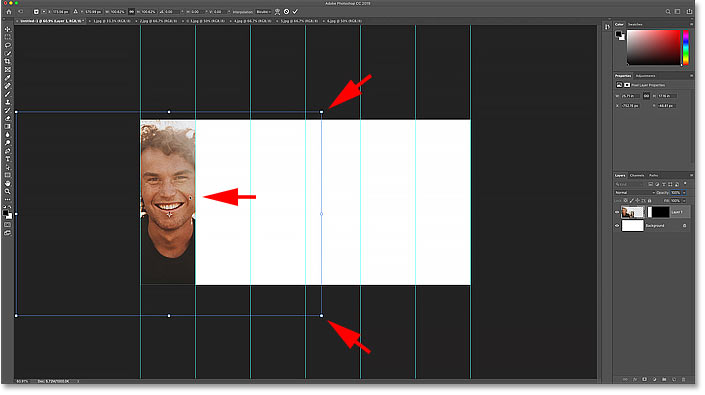705x395 pixels.
Task: Switch to the Channels tab
Action: click(x=637, y=175)
